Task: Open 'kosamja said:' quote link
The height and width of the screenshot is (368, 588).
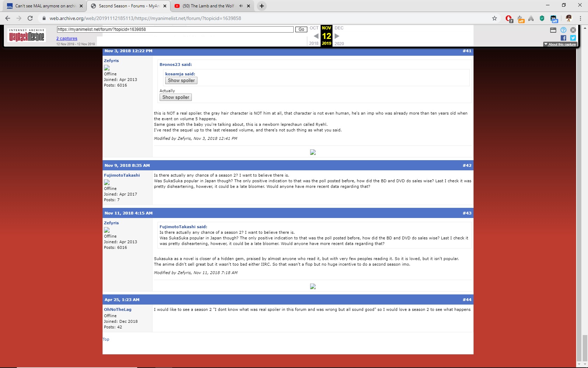Action: (180, 74)
